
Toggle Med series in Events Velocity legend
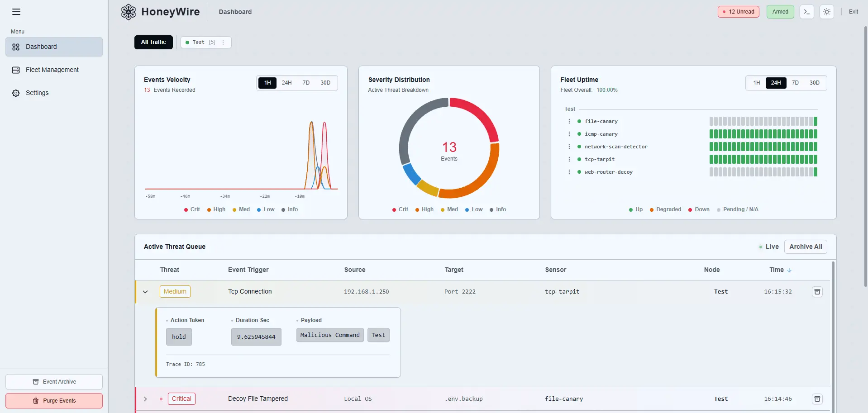(241, 209)
